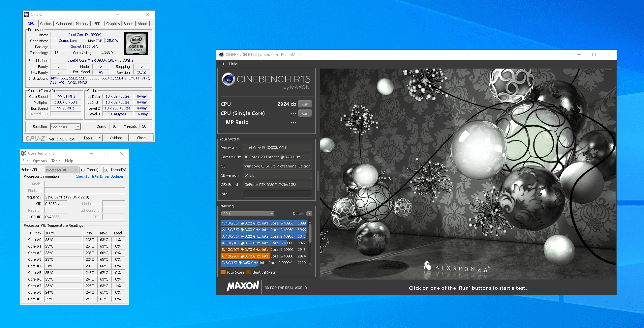Click the GFX Board field showing GeForce RTX 2080 Ti

point(277,185)
